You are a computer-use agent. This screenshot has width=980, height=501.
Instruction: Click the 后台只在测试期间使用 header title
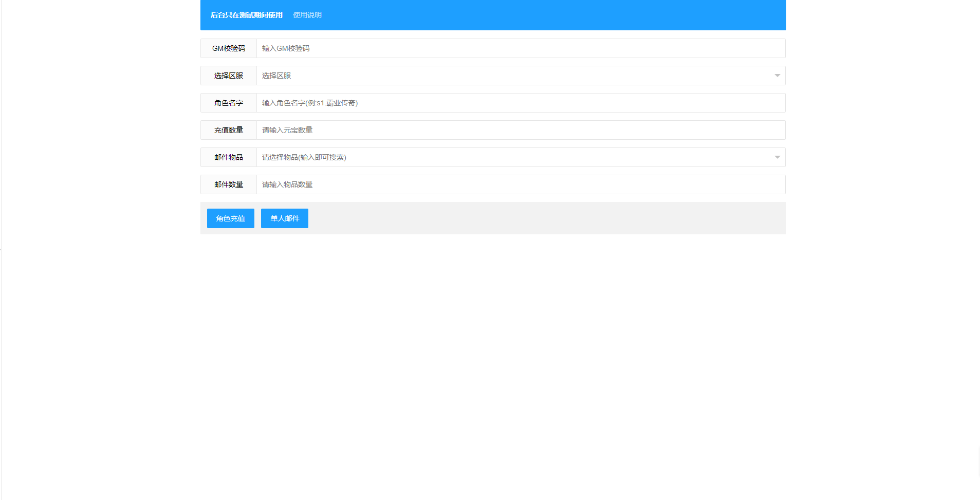pyautogui.click(x=247, y=15)
